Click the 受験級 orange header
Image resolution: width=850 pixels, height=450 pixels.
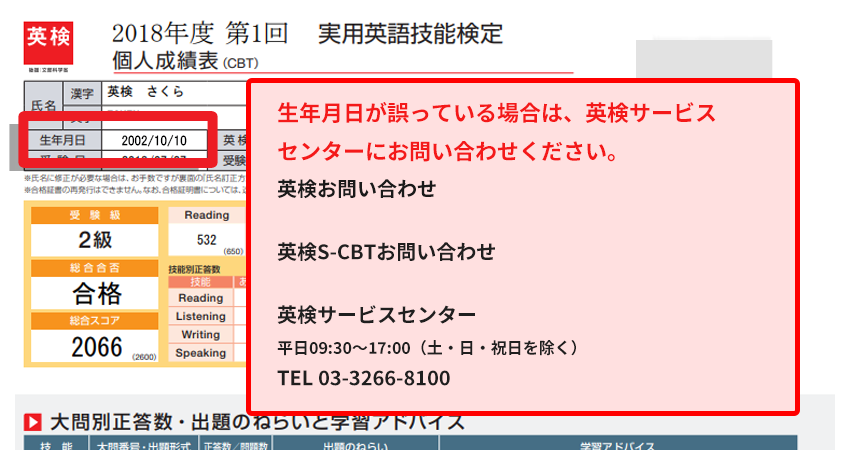pos(95,215)
